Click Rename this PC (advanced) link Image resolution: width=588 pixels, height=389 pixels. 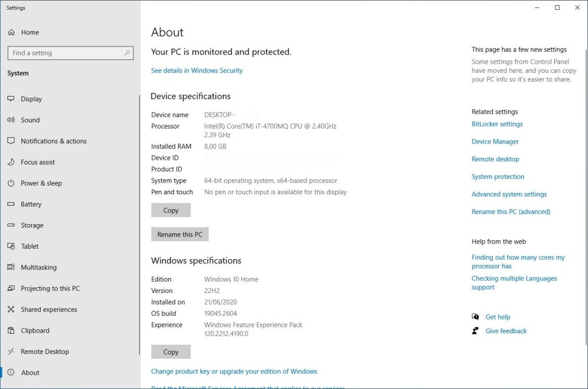(511, 211)
